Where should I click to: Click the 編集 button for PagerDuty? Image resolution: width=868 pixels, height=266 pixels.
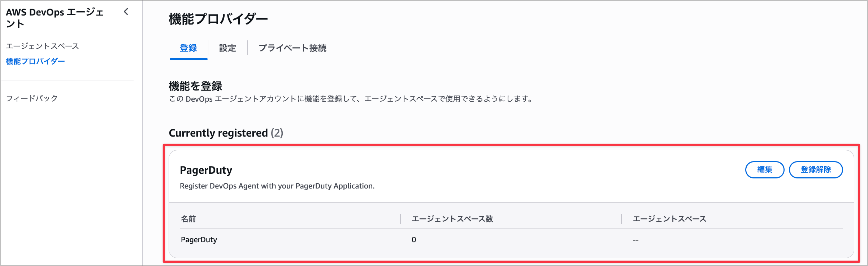click(764, 169)
